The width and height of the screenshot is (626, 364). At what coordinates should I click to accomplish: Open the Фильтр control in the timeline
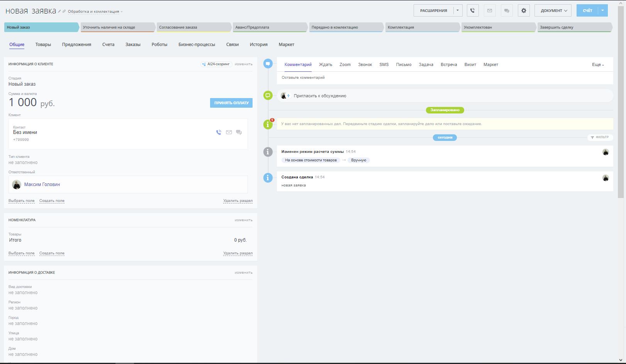pos(600,137)
